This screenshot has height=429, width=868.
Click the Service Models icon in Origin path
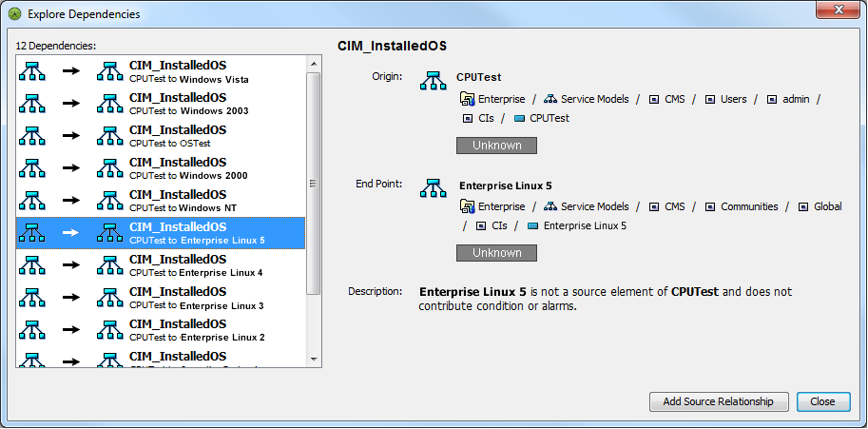(550, 99)
